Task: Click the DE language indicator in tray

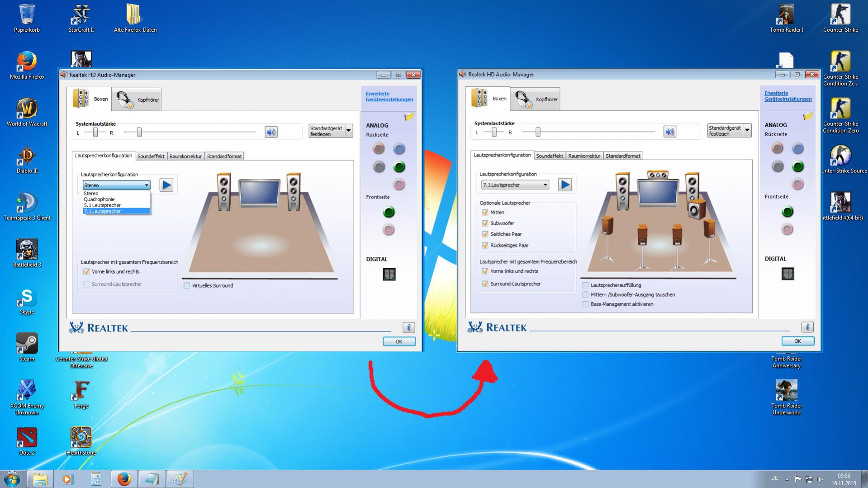Action: 774,479
